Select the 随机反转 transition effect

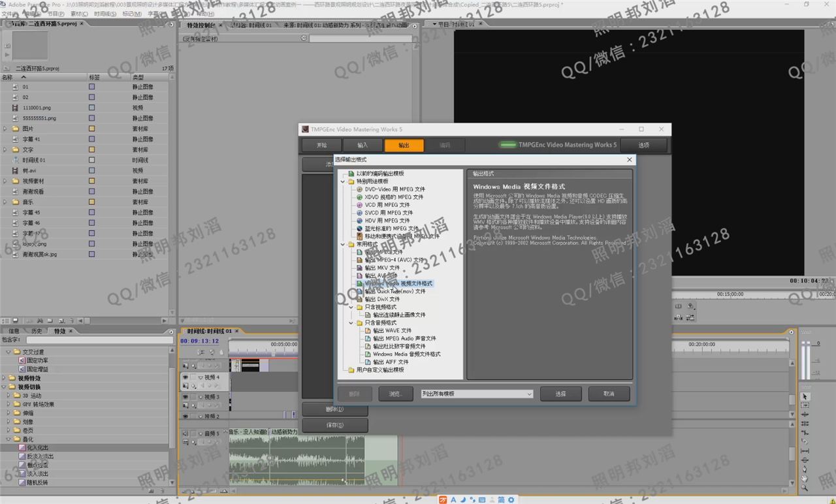(x=37, y=482)
